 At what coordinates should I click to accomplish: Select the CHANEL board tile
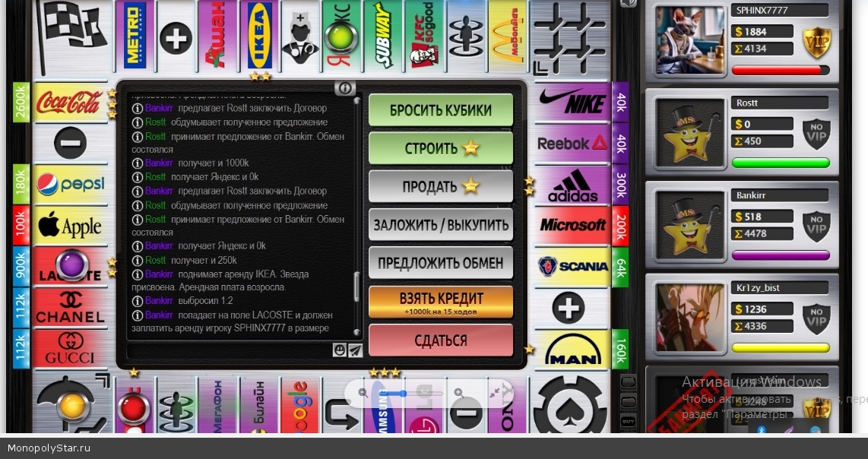pyautogui.click(x=70, y=309)
